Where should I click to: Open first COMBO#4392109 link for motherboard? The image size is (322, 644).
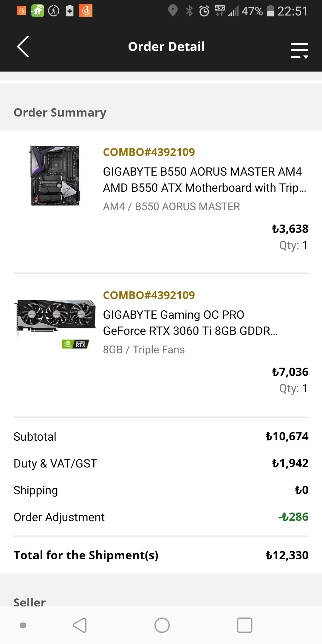point(149,152)
